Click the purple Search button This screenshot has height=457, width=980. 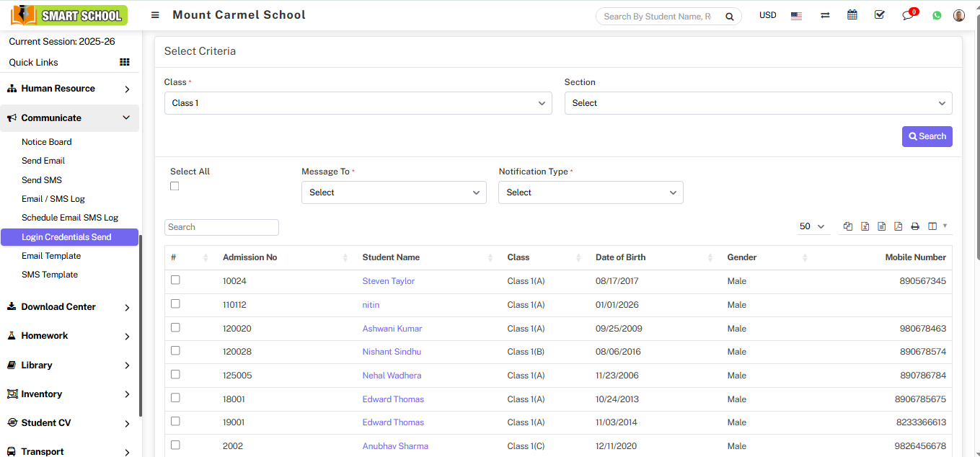click(x=927, y=136)
